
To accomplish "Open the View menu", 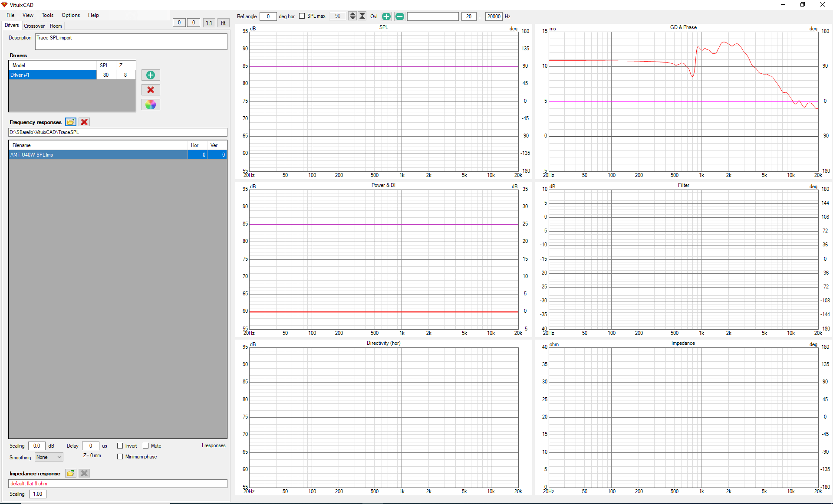I will coord(28,15).
